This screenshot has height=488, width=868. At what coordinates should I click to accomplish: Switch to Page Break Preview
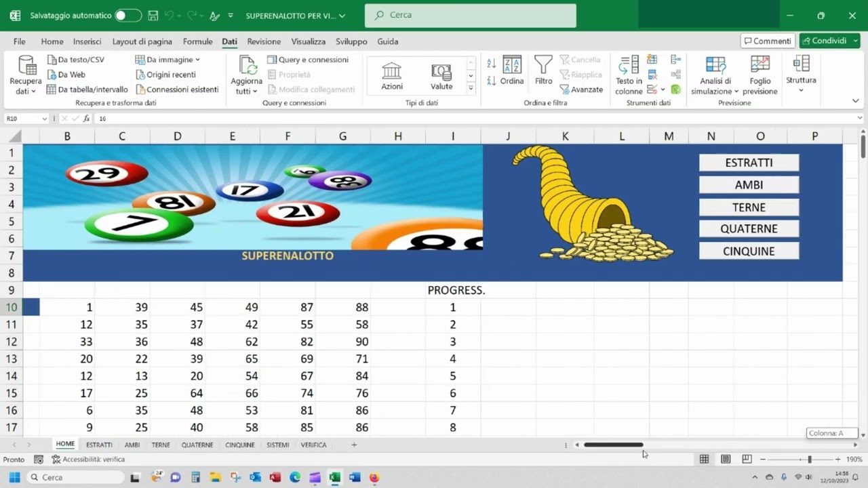point(747,459)
